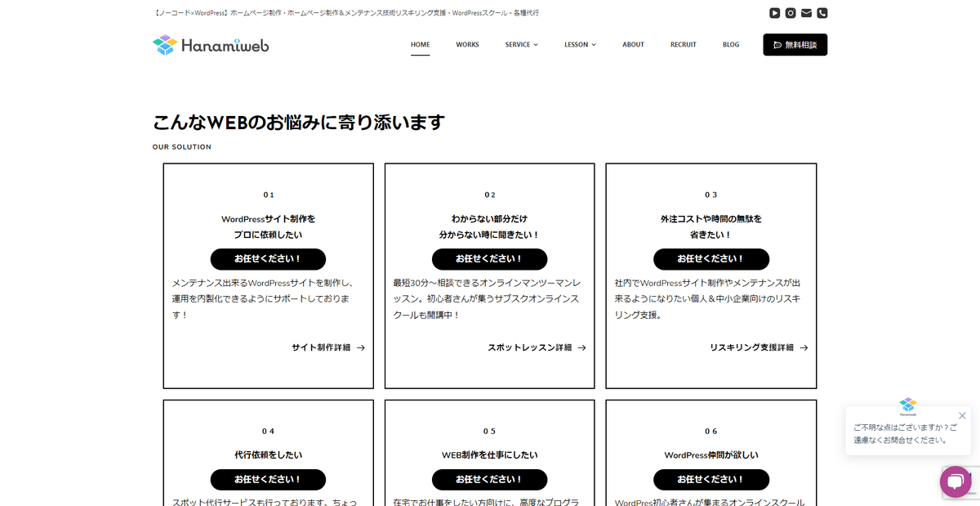
Task: Expand the LESSON dropdown menu
Action: pyautogui.click(x=580, y=45)
